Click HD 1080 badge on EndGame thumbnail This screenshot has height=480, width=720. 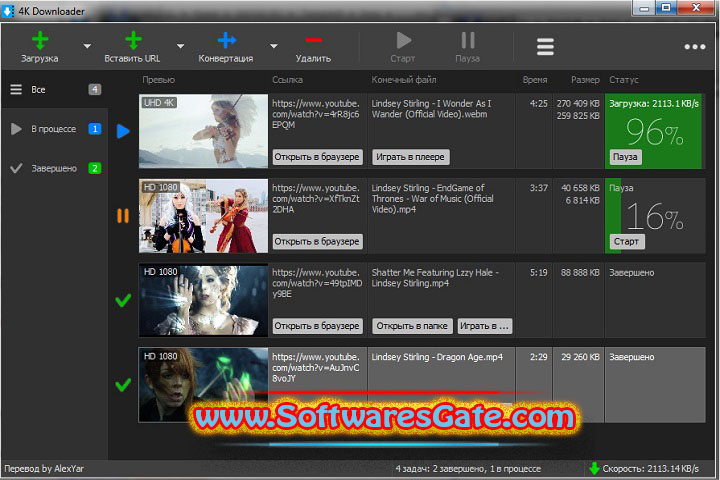pyautogui.click(x=160, y=187)
